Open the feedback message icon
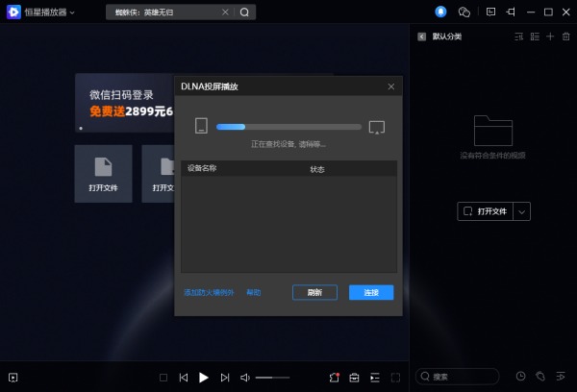Viewport: 577px width, 392px height. 490,12
